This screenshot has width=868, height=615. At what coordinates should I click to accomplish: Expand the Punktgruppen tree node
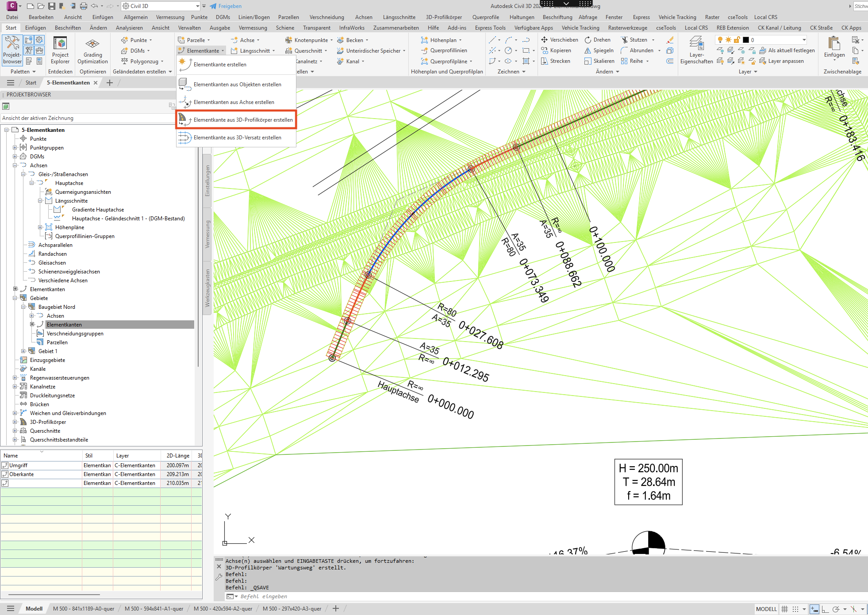15,147
